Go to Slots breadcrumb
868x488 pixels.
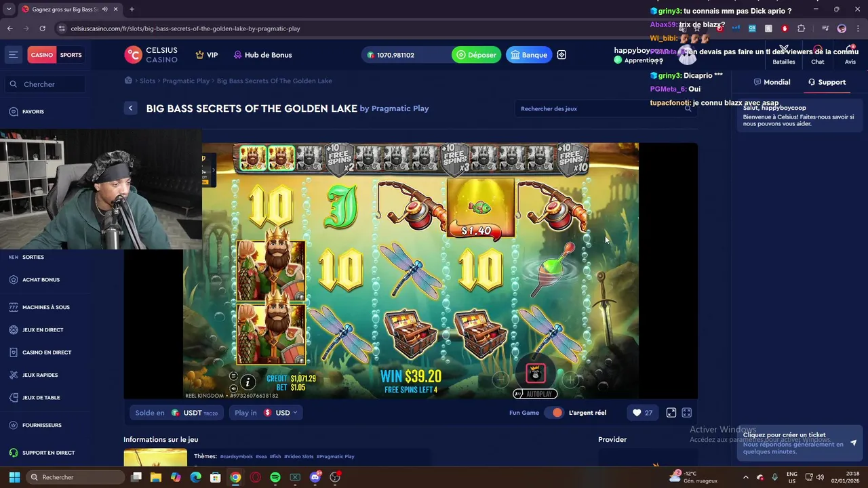click(147, 81)
